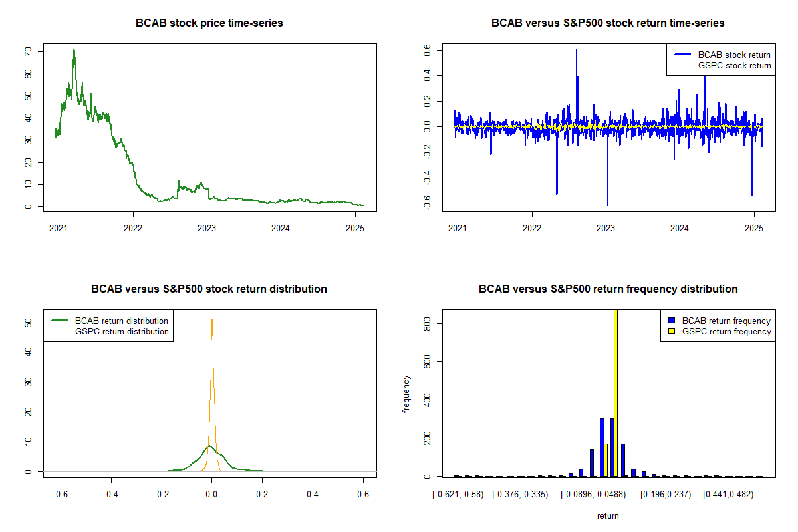Click the orange GSPC density curve peak
This screenshot has height=532, width=798.
coord(212,321)
